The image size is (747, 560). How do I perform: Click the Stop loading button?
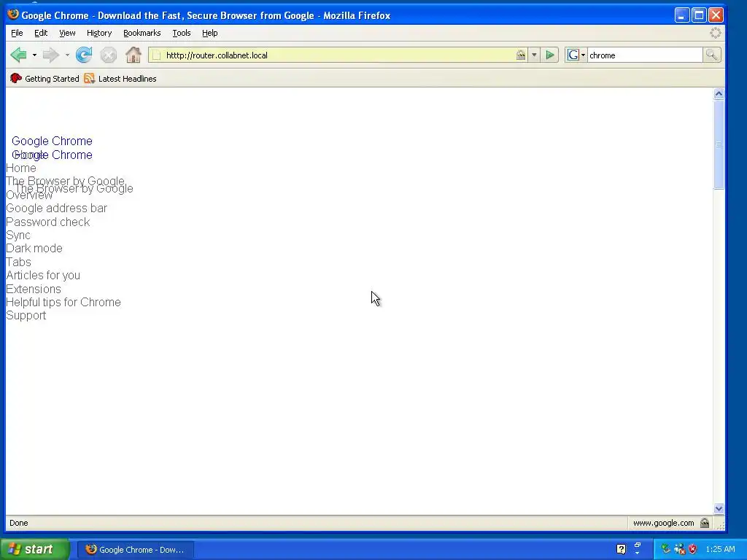coord(109,55)
